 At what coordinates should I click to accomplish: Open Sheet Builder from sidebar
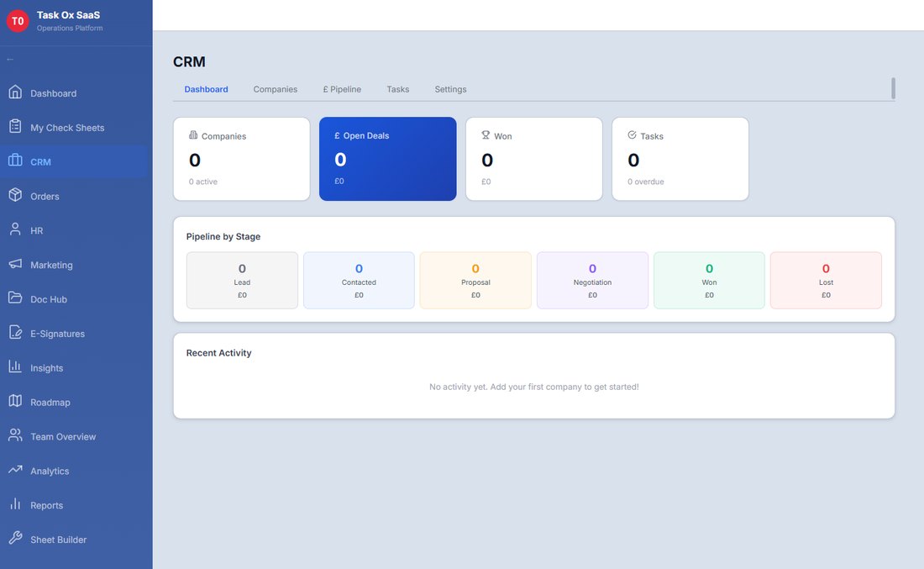(74, 540)
